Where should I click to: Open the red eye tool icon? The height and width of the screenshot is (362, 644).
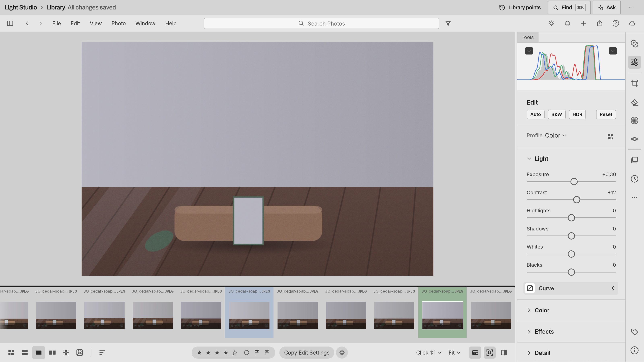click(635, 139)
